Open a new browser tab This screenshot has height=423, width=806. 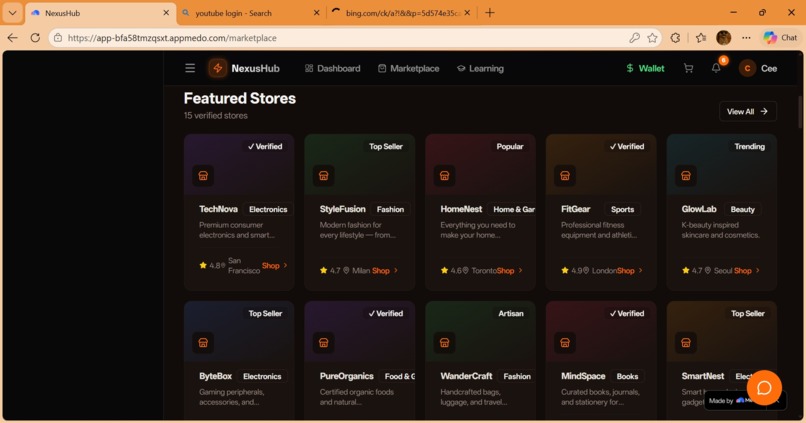tap(489, 13)
